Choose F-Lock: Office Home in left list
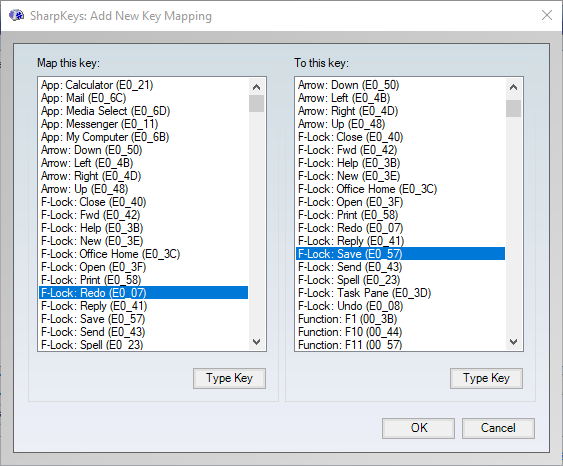The image size is (563, 466). tap(143, 254)
